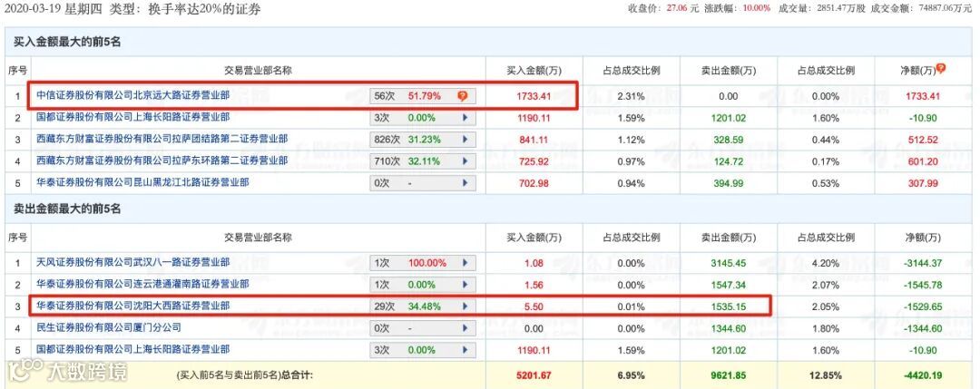Click the orange question icon in 中信证券 row

pos(463,96)
